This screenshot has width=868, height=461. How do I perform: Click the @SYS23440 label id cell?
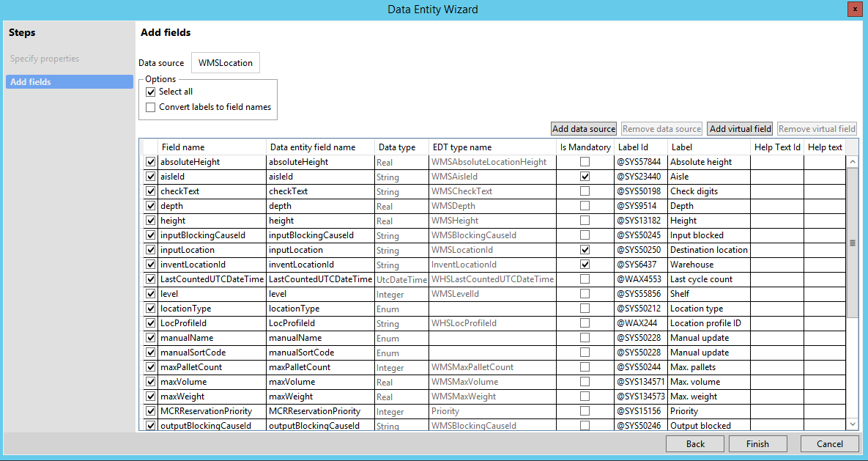(x=640, y=177)
